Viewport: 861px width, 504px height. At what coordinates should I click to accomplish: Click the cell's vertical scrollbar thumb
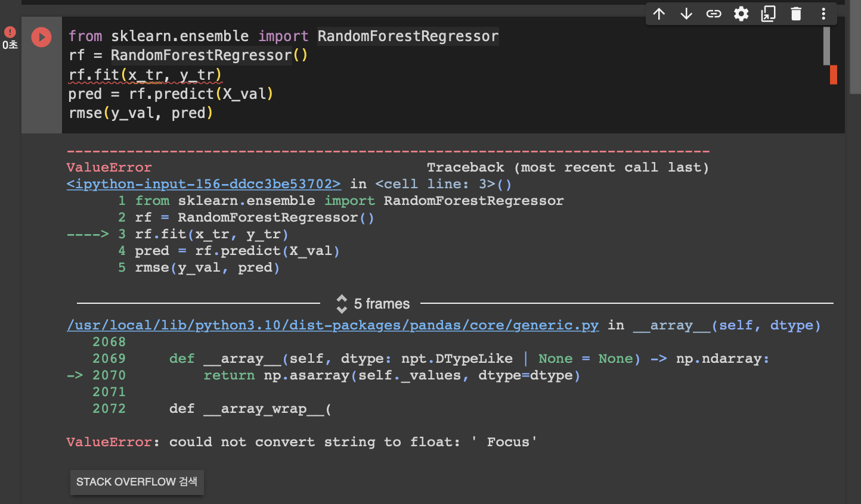point(826,46)
